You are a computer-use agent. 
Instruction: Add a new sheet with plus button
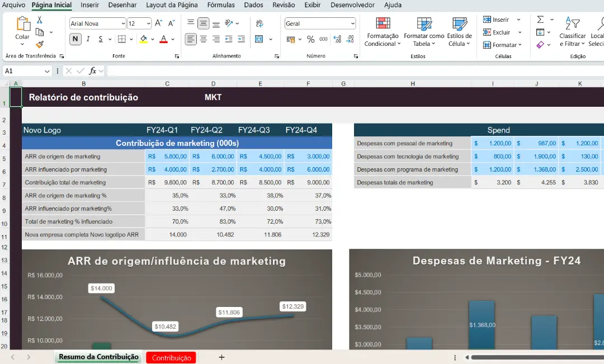point(221,357)
